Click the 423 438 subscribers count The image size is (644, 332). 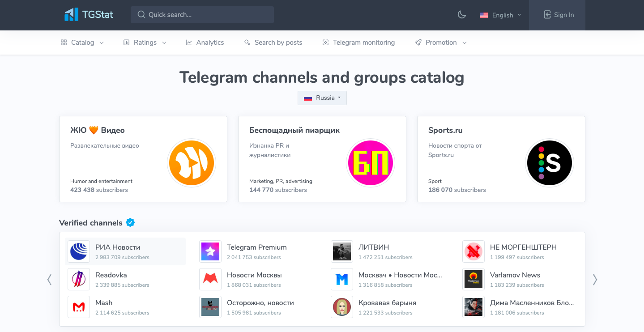coord(99,190)
